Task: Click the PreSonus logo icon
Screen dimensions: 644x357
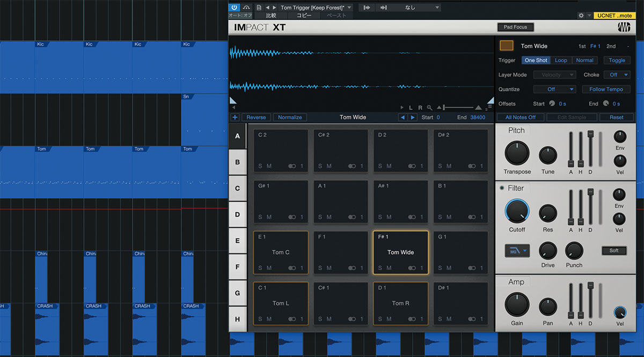Action: [x=624, y=28]
